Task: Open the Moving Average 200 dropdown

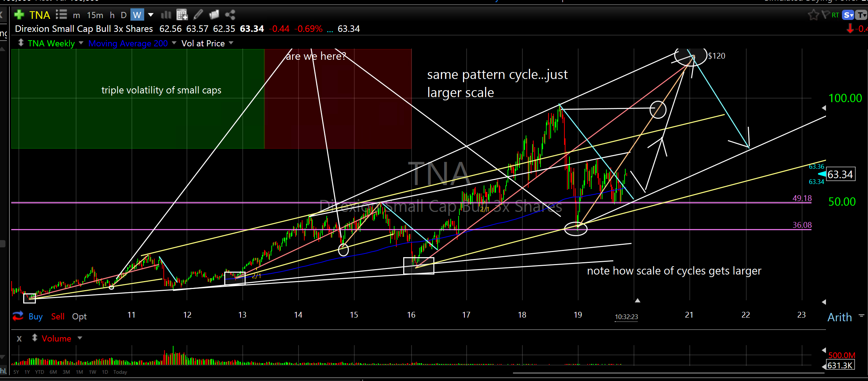Action: pyautogui.click(x=174, y=43)
